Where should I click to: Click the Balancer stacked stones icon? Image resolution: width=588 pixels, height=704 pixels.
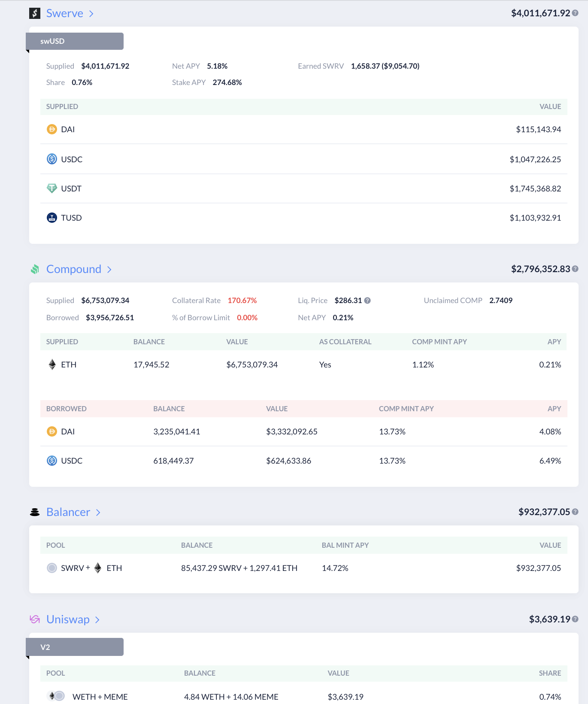(x=35, y=512)
